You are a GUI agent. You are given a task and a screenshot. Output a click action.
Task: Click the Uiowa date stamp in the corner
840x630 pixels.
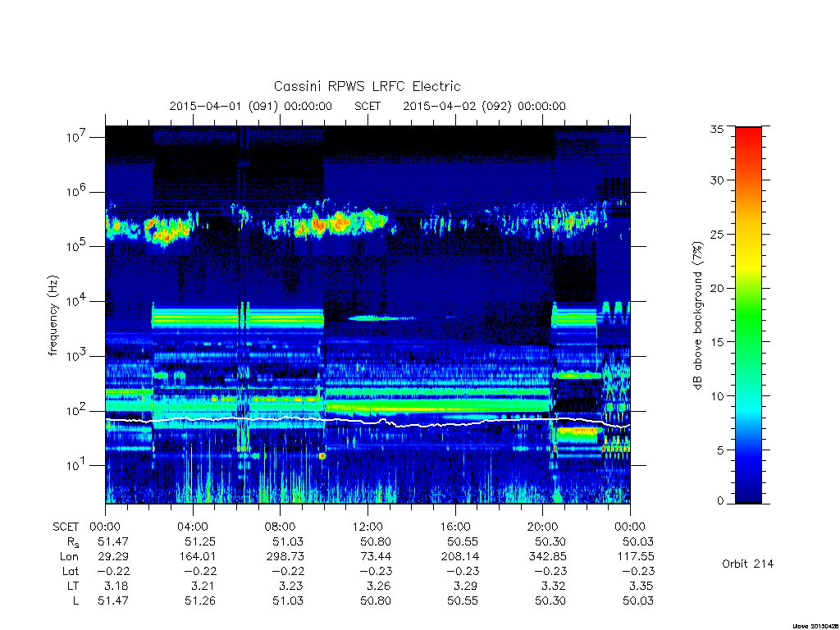816,626
